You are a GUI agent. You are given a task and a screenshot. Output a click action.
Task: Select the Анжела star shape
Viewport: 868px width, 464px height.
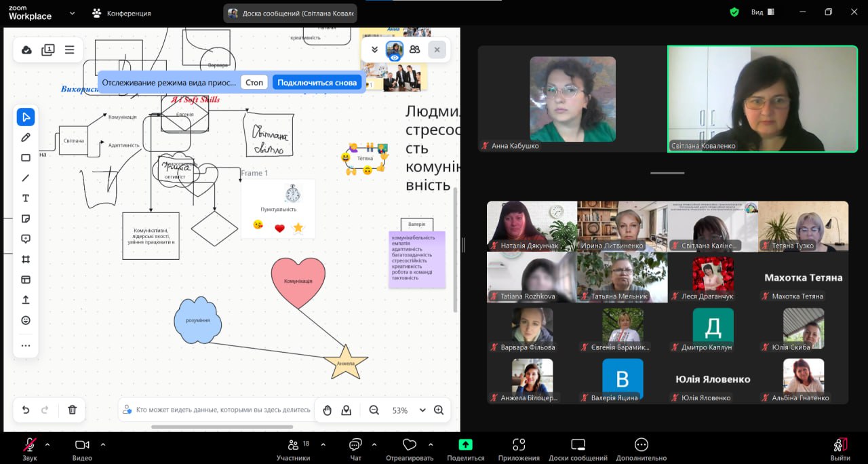[346, 362]
